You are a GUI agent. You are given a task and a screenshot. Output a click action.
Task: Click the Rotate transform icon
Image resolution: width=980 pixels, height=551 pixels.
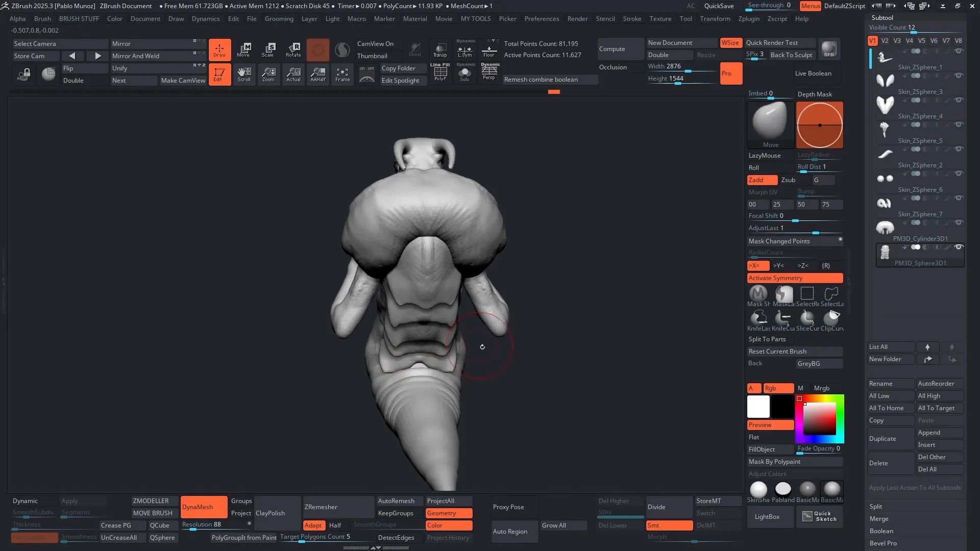[293, 49]
